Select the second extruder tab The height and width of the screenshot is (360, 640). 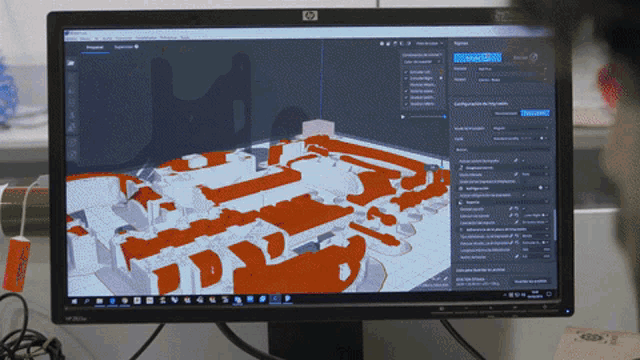point(525,58)
